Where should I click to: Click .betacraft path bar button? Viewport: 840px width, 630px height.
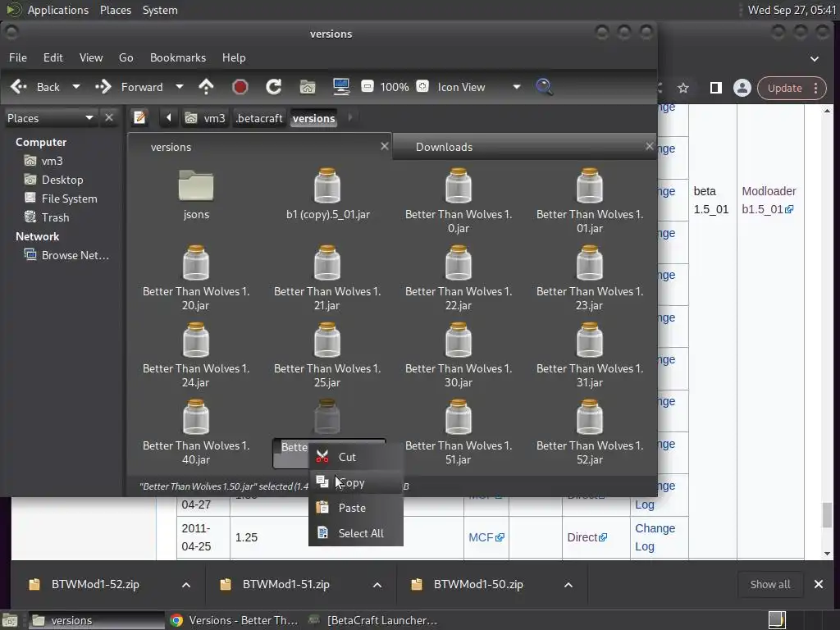[258, 118]
